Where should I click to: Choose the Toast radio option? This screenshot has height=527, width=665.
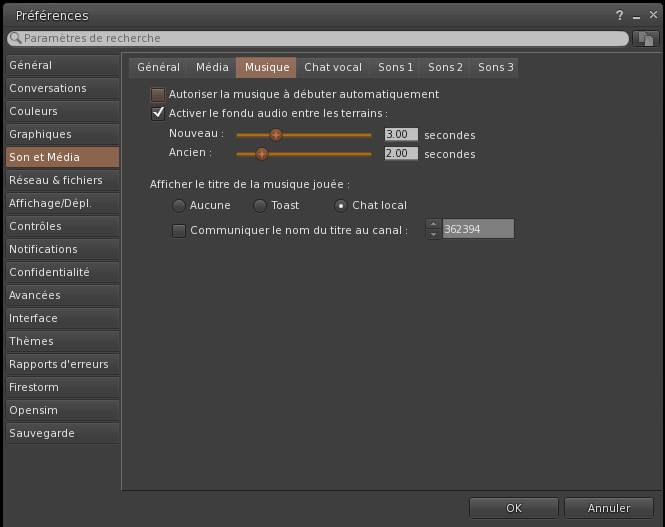point(259,206)
